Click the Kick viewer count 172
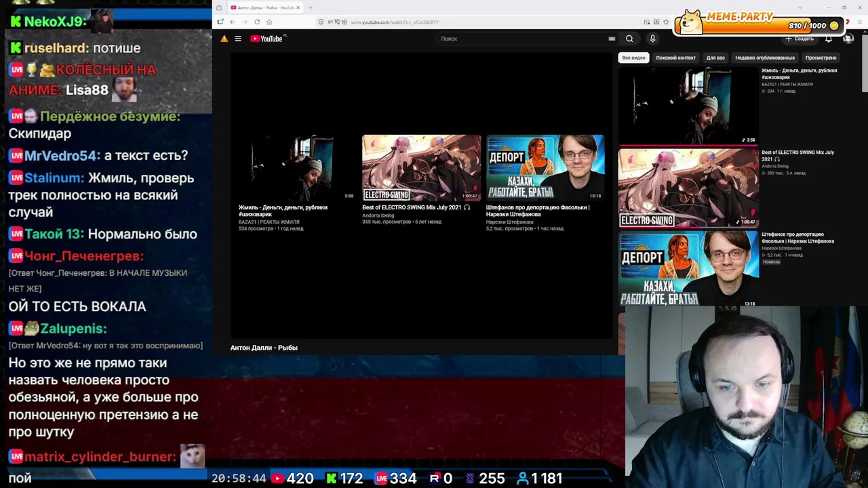Image resolution: width=868 pixels, height=488 pixels. pyautogui.click(x=351, y=479)
